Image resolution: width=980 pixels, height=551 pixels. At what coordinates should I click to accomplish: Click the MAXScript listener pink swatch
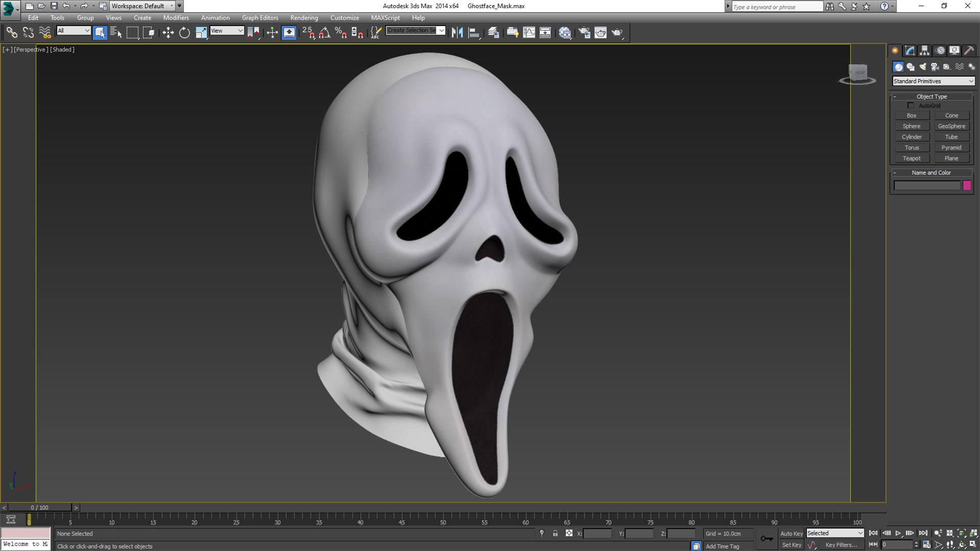(26, 533)
